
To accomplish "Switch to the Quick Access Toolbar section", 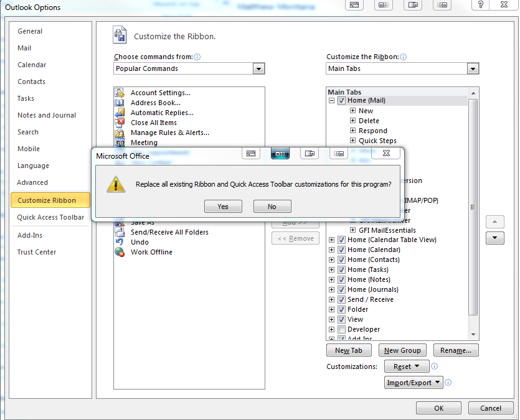I will point(50,217).
